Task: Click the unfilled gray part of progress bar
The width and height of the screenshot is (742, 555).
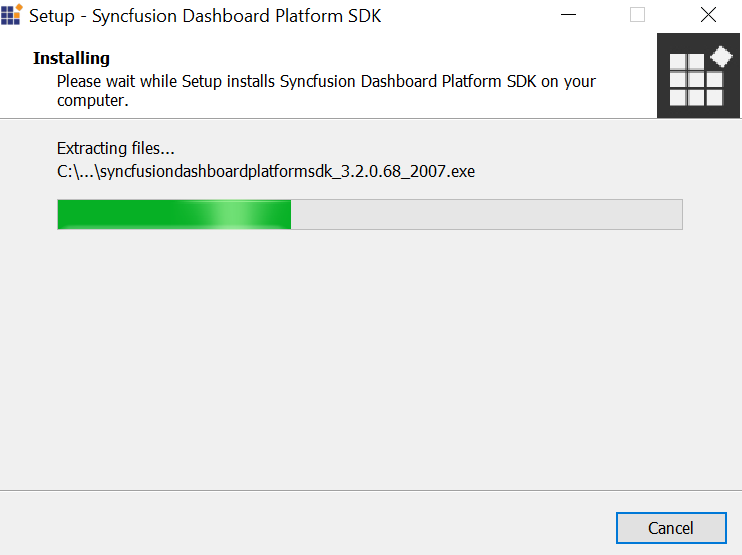Action: (486, 214)
